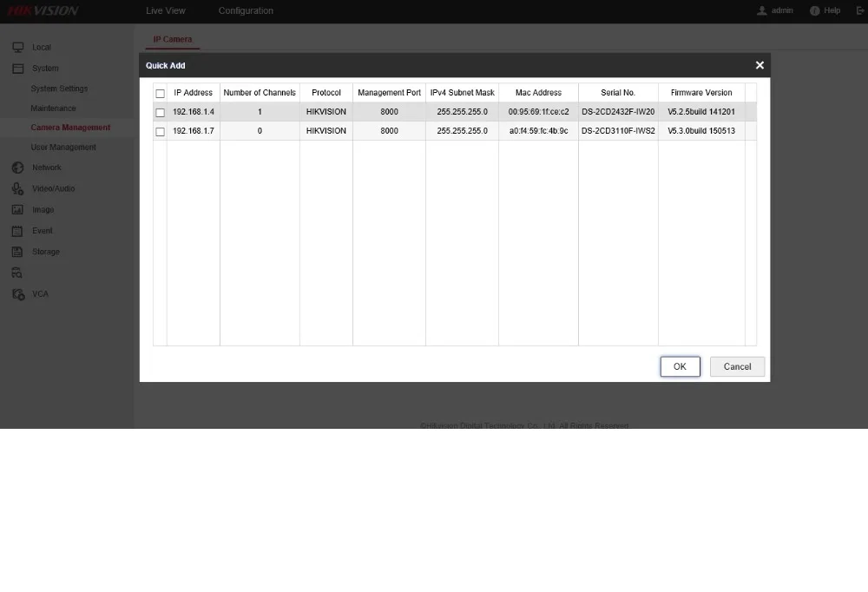
Task: Open Maintenance submenu item
Action: coord(53,109)
